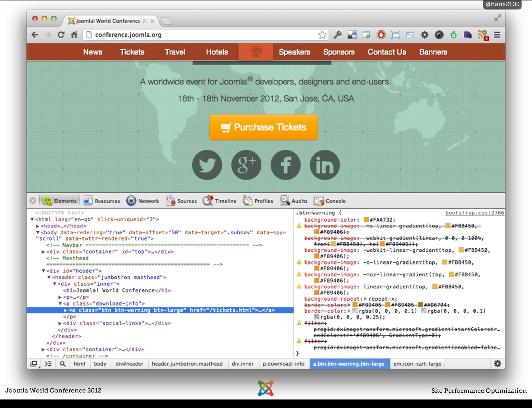
Task: Expand div class container id top
Action: [x=43, y=252]
